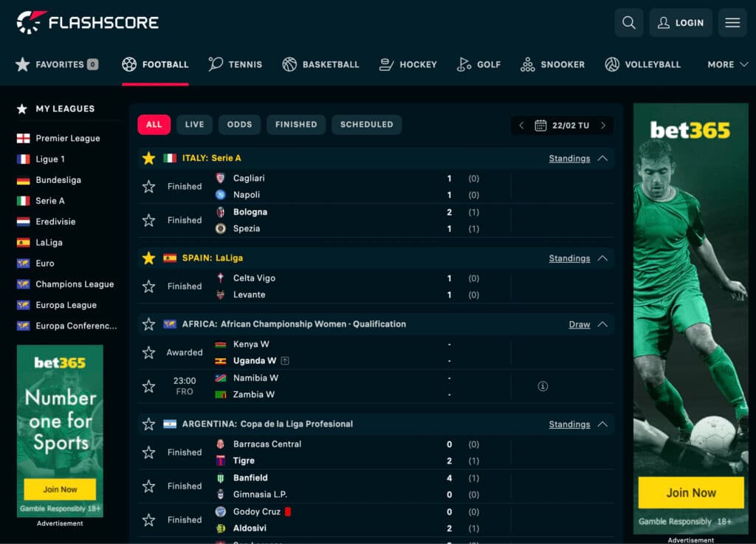The width and height of the screenshot is (756, 544).
Task: Click the Tigre team crest
Action: (220, 461)
